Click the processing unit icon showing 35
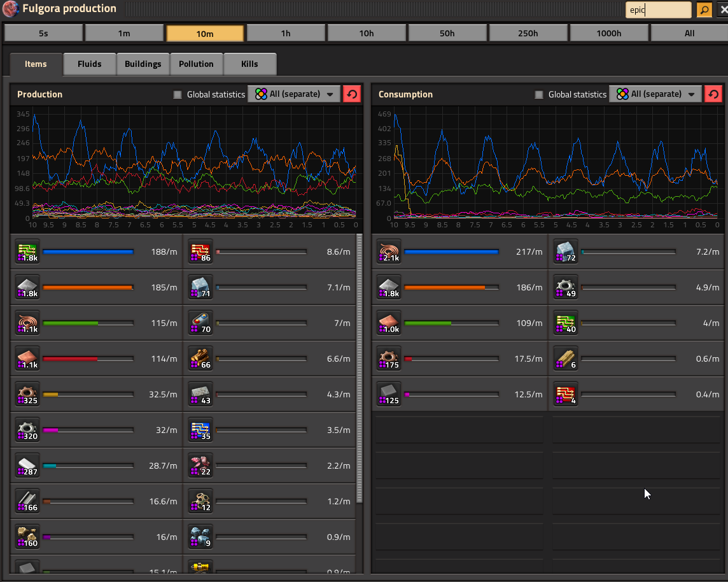This screenshot has height=582, width=728. (200, 430)
